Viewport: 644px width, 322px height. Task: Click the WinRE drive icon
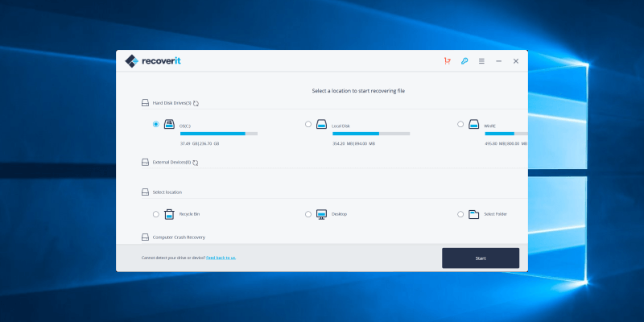pos(474,124)
